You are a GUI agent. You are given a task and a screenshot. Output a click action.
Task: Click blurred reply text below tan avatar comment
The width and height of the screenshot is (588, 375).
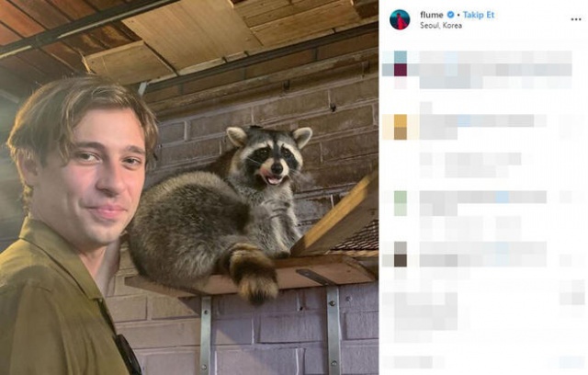point(483,165)
